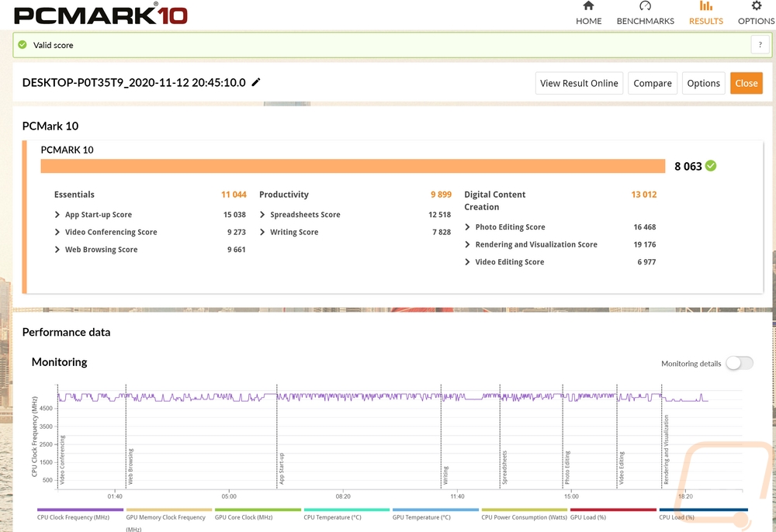This screenshot has height=532, width=776.
Task: Close the result with orange Close button
Action: (x=747, y=83)
